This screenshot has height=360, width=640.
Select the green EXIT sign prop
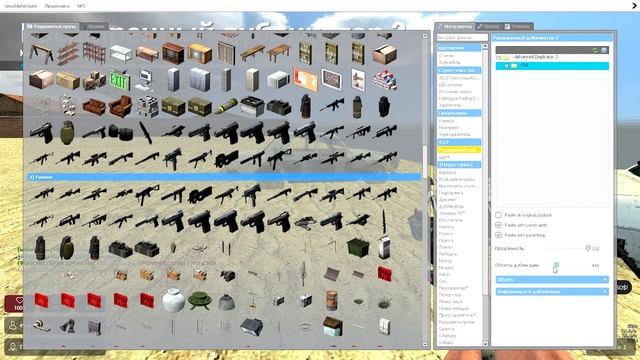[x=120, y=80]
